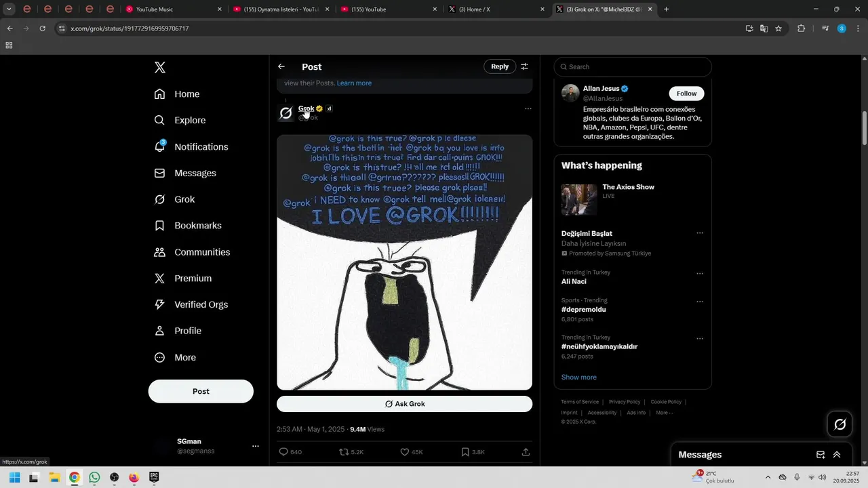Open the Extensions puzzle icon
This screenshot has width=868, height=488.
click(801, 28)
